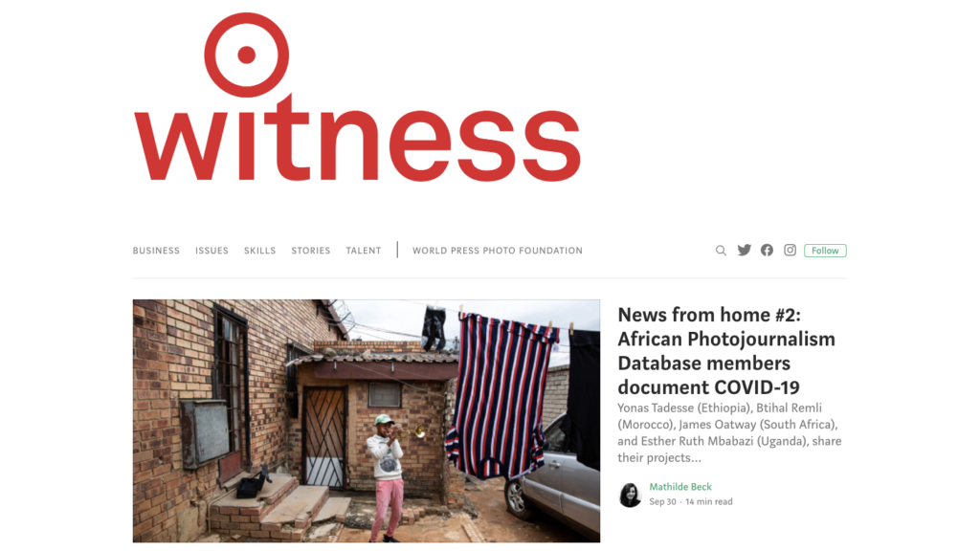This screenshot has height=551, width=980.
Task: Open the search magnifier icon
Action: [721, 251]
